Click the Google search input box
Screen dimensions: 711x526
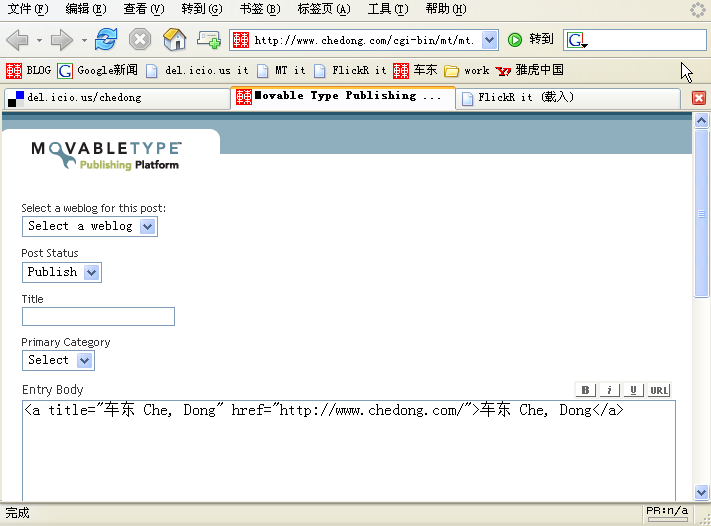click(647, 40)
